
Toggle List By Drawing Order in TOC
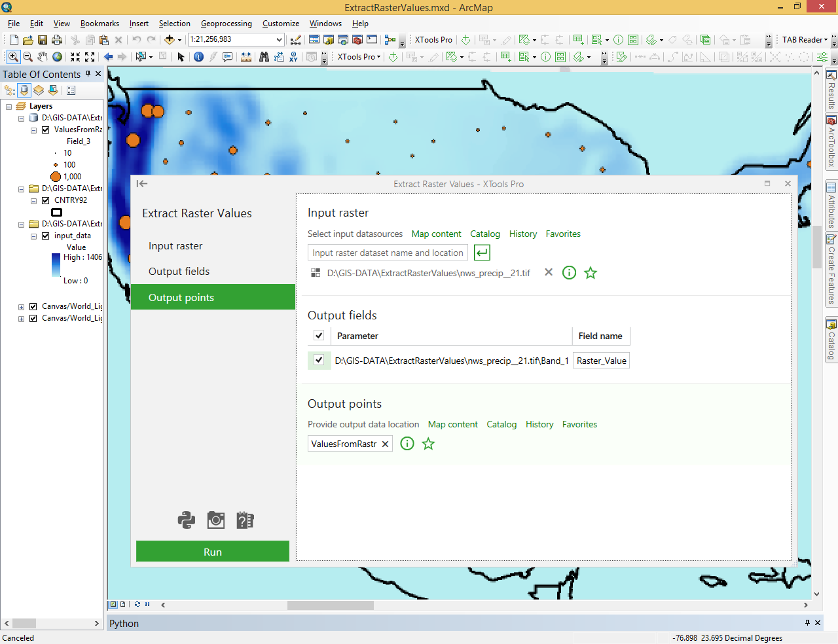(10, 90)
